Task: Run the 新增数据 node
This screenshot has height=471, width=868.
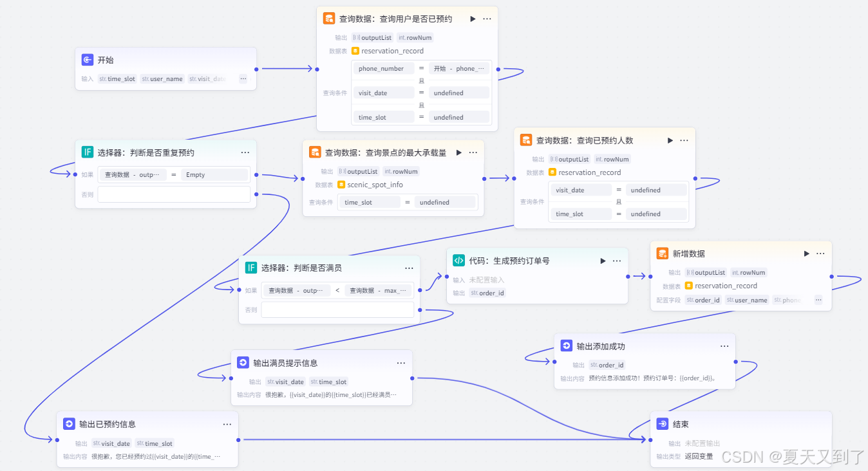Action: 806,254
